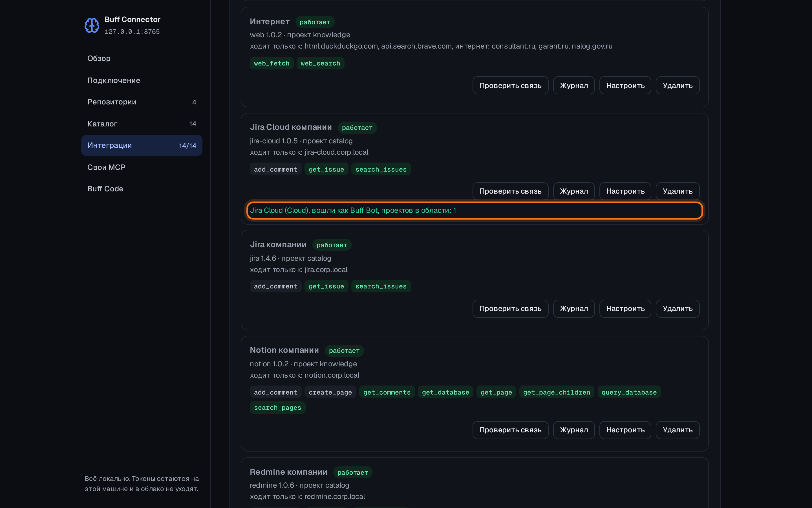The height and width of the screenshot is (508, 812).
Task: Click Настроить for Jira компании
Action: tap(625, 308)
